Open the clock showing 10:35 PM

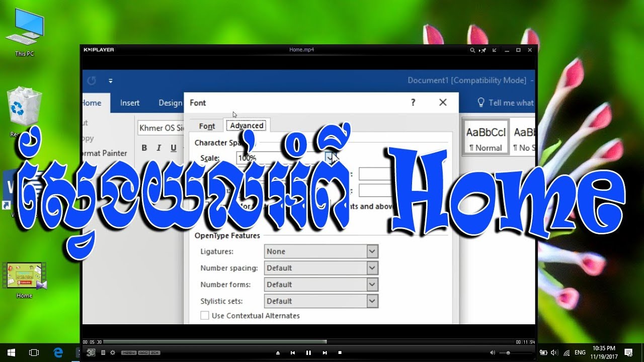[604, 352]
